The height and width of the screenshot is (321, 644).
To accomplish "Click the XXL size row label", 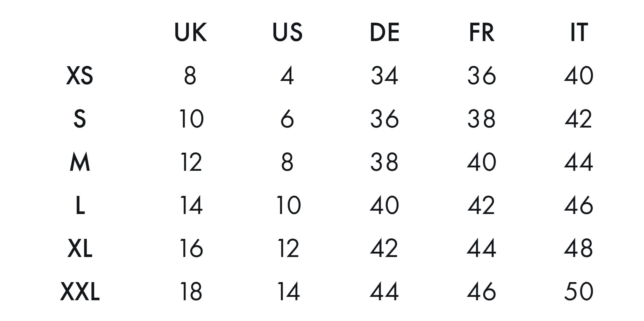I will (x=80, y=292).
